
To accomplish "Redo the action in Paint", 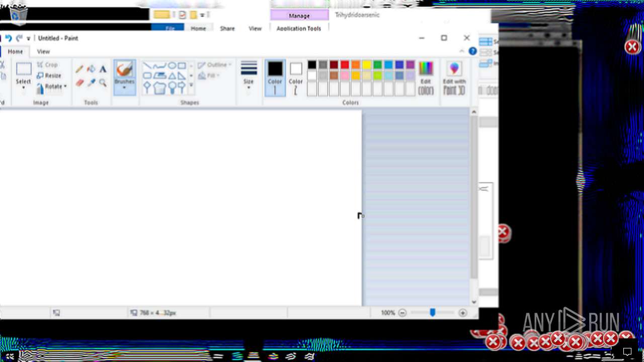I will (x=19, y=38).
